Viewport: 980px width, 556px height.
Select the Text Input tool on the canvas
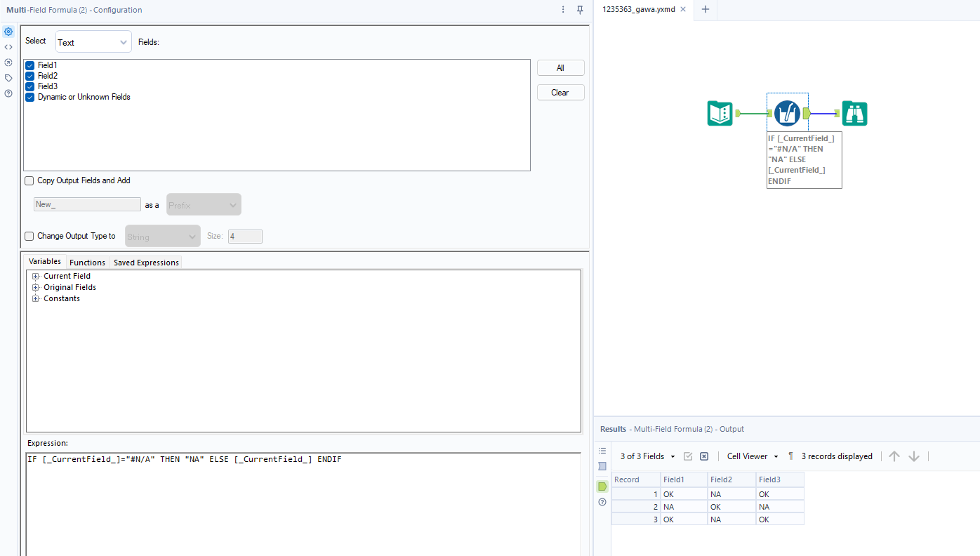719,113
